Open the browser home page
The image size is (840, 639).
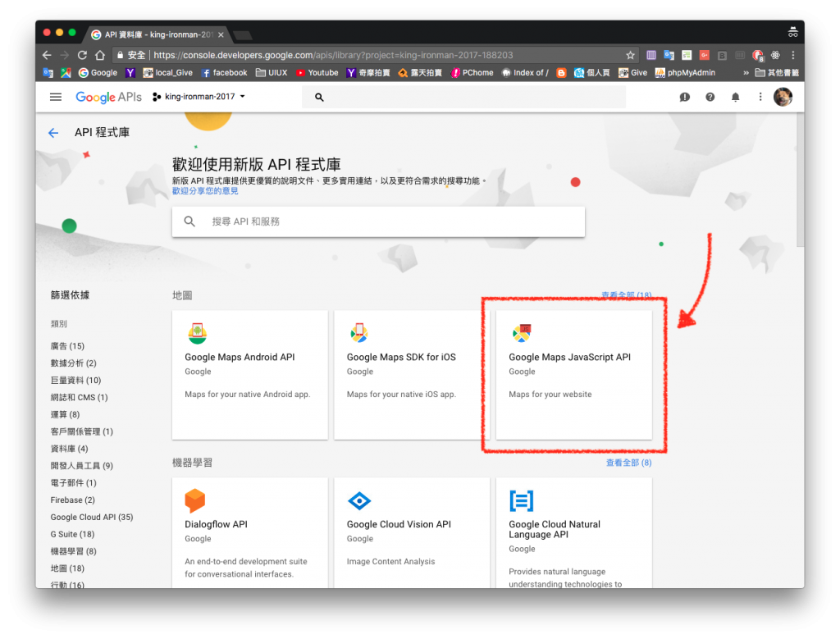pyautogui.click(x=99, y=55)
